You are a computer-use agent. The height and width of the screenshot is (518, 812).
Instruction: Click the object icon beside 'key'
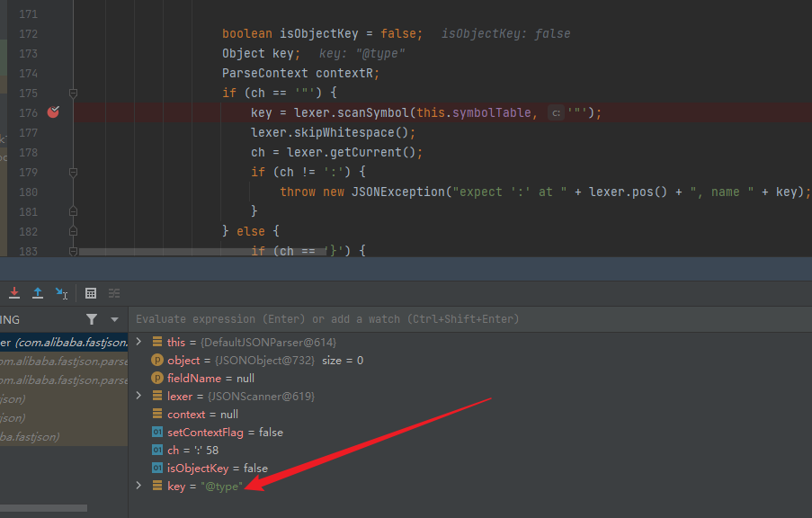click(156, 486)
